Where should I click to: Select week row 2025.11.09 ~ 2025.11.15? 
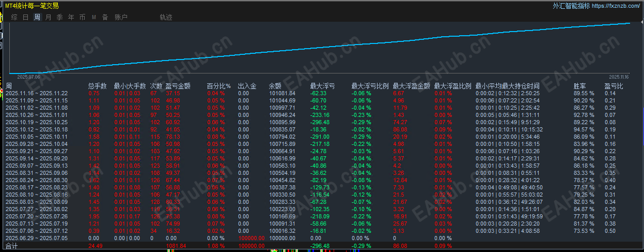click(37, 100)
